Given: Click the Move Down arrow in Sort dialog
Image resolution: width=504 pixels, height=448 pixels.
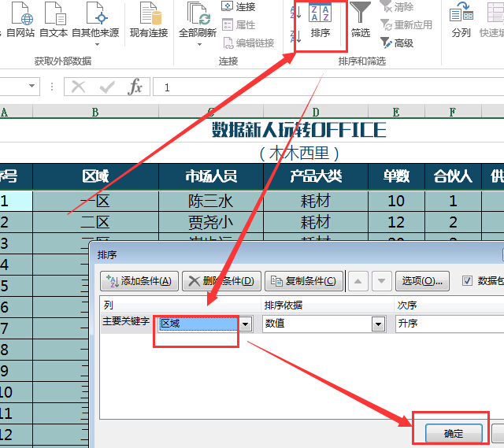Looking at the screenshot, I should [381, 281].
